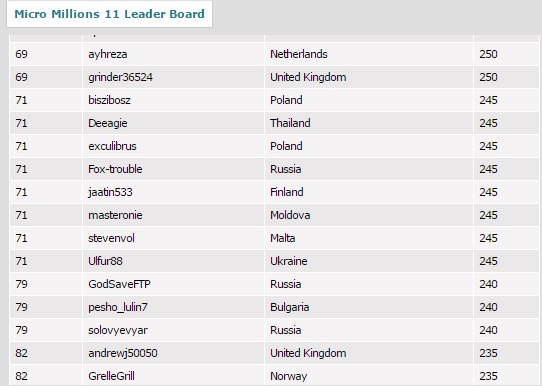The image size is (542, 386).
Task: Click the Deeagie player name
Action: point(108,123)
